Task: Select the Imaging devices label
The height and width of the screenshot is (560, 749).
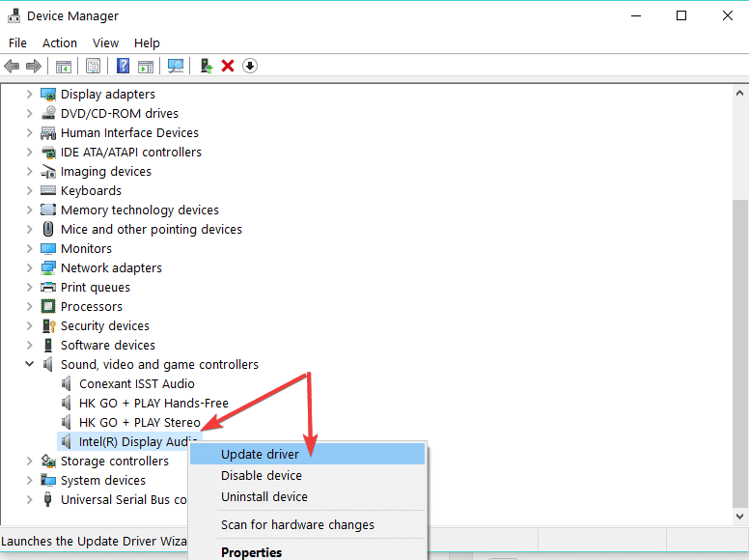Action: point(106,172)
